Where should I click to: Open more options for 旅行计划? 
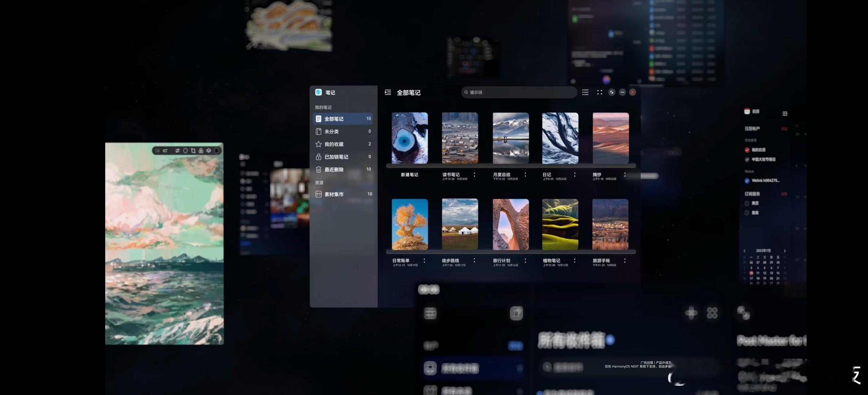pos(525,261)
